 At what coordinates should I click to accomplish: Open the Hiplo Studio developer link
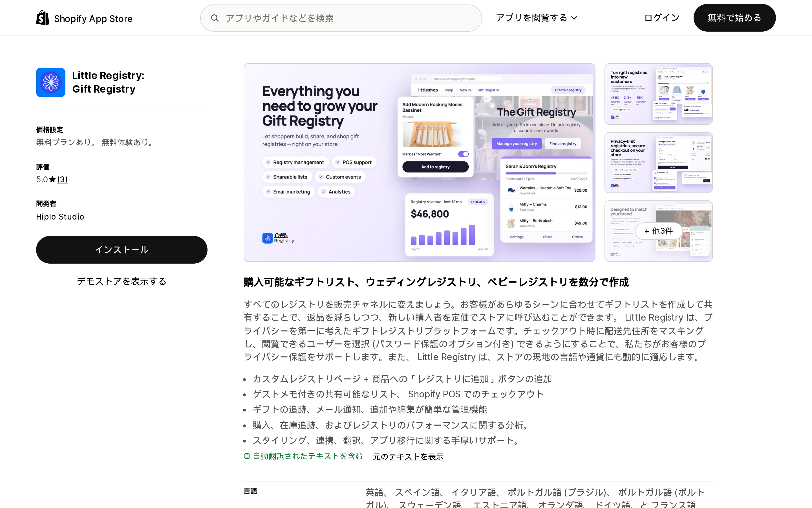click(60, 217)
